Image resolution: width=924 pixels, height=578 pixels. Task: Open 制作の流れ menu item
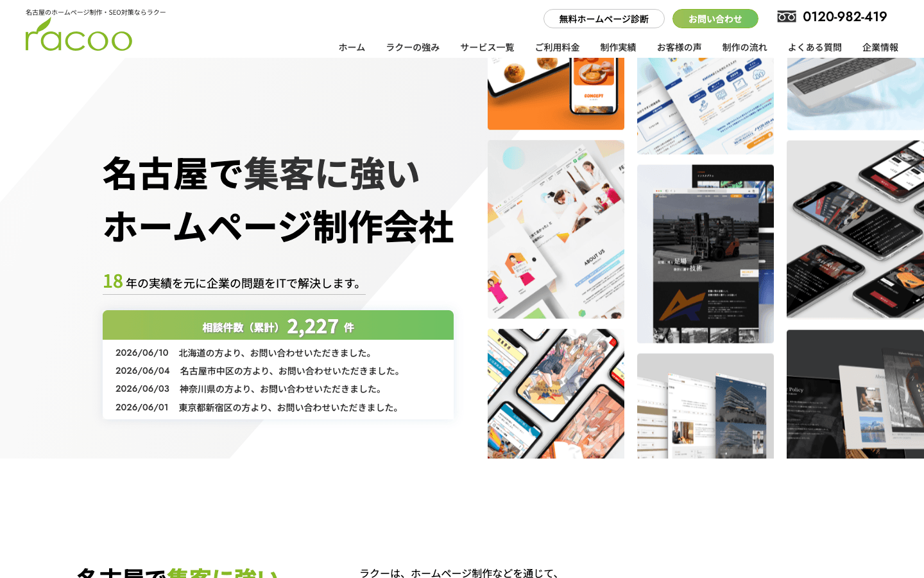(744, 47)
